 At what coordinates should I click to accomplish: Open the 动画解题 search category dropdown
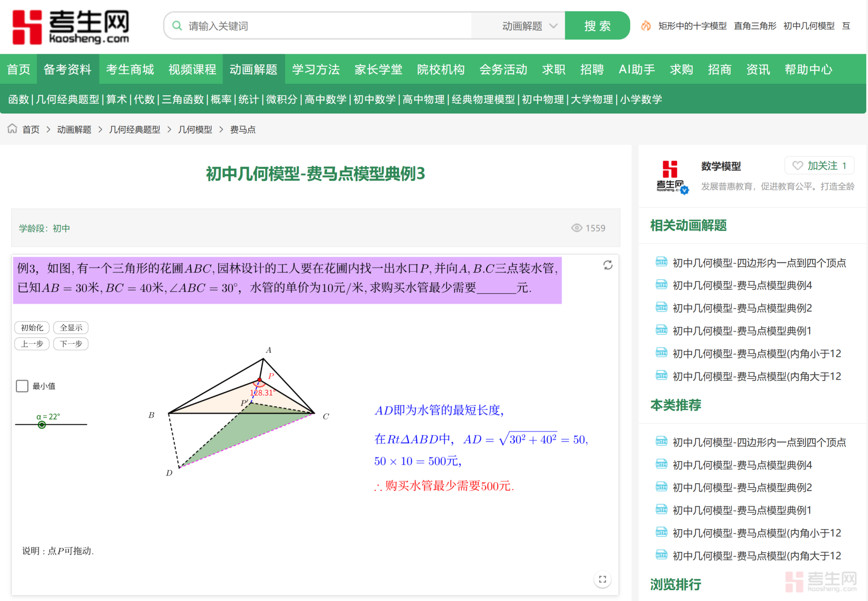529,26
